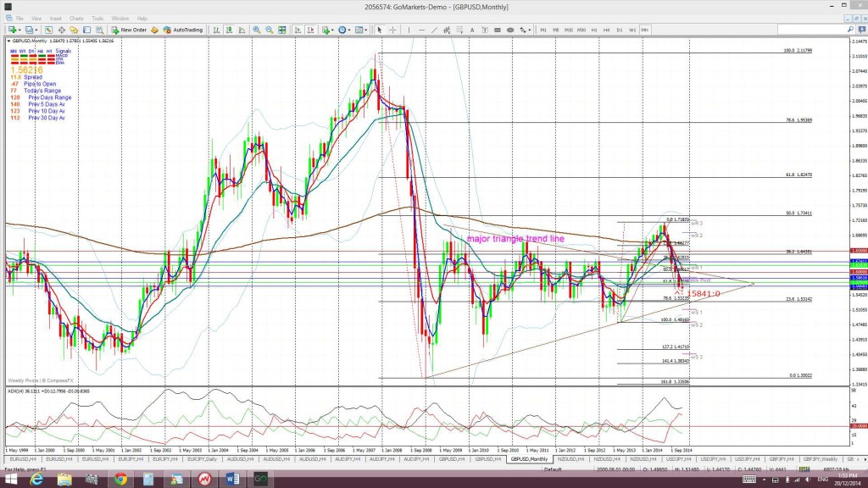This screenshot has height=488, width=868.
Task: Zoom out of the chart
Action: 269,30
